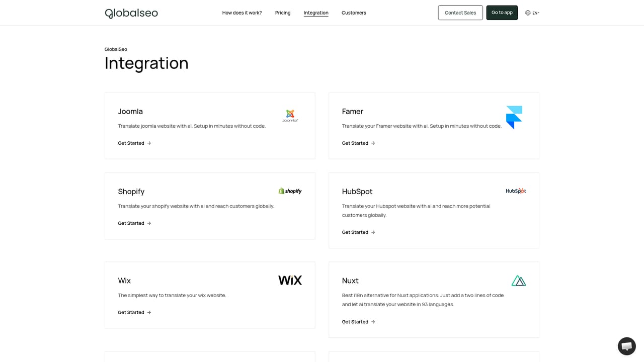Click the Joomla card title
644x362 pixels.
[130, 112]
